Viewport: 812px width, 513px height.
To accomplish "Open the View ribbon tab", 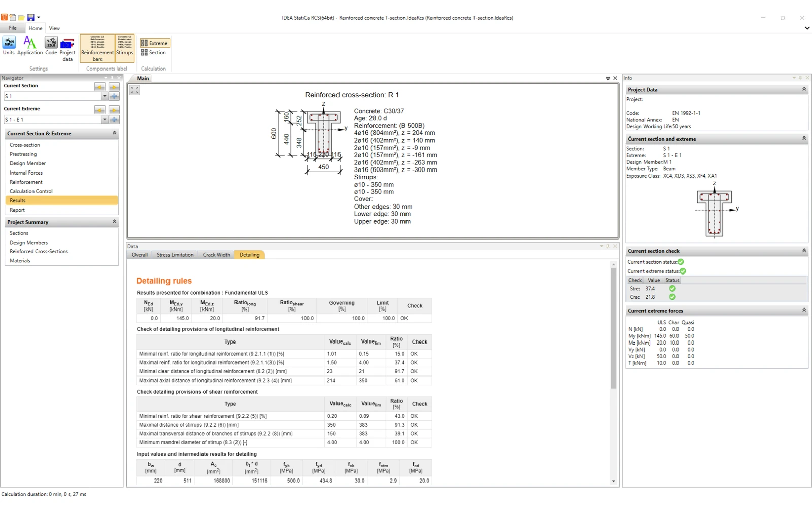I will (x=54, y=28).
